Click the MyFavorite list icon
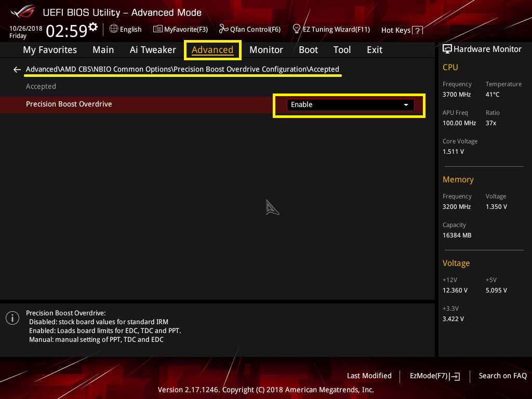This screenshot has height=399, width=532. pos(158,29)
